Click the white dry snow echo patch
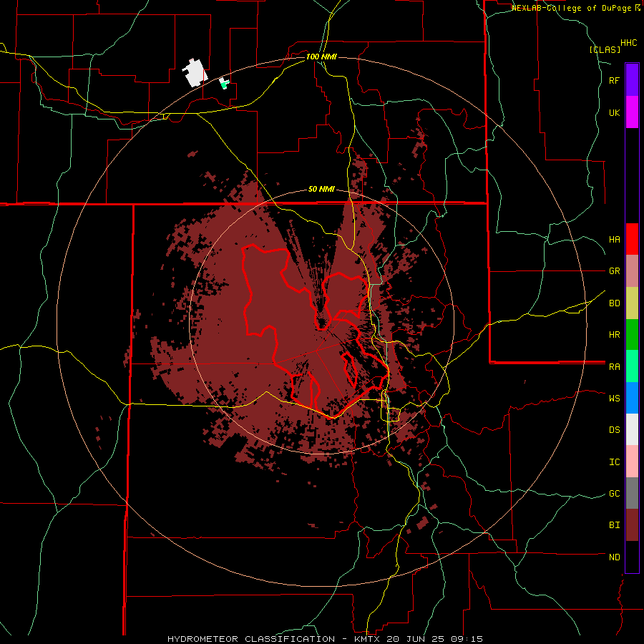Image resolution: width=644 pixels, height=644 pixels. click(x=195, y=73)
